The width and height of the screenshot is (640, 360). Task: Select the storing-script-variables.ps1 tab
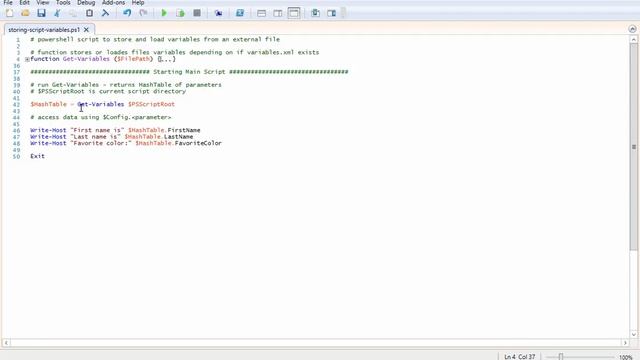pos(44,30)
